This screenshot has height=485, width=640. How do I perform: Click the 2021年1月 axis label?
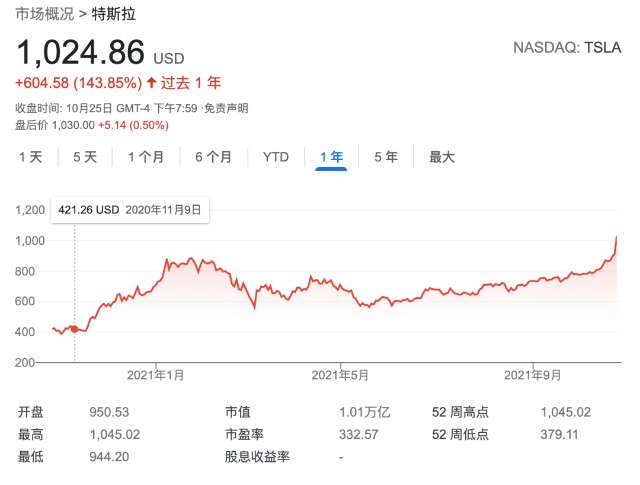156,375
